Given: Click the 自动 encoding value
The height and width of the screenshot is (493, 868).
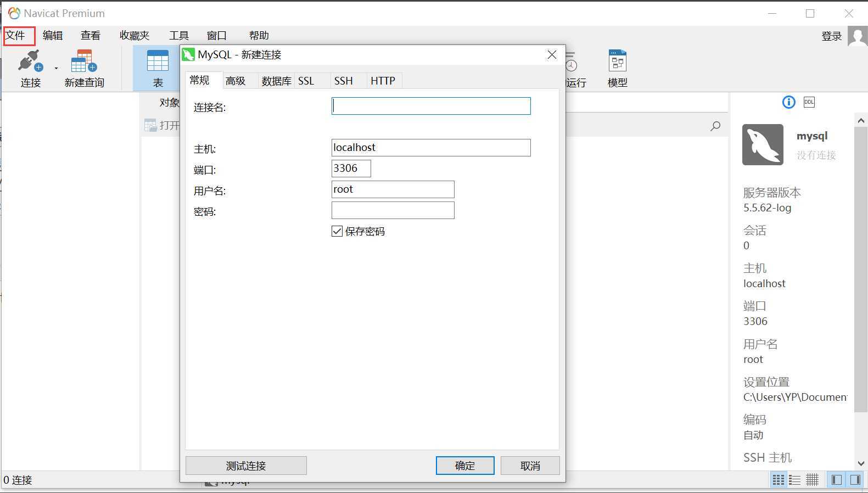Looking at the screenshot, I should (x=753, y=435).
